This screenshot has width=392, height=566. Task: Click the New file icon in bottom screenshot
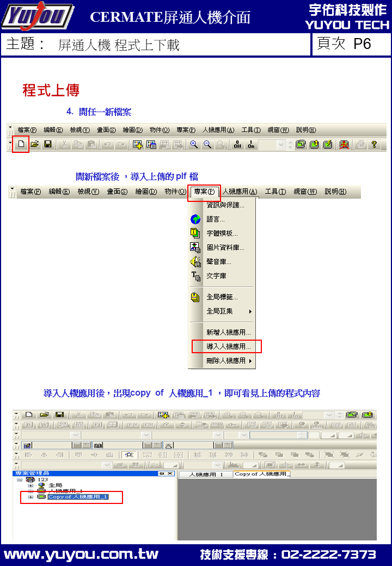[x=29, y=414]
